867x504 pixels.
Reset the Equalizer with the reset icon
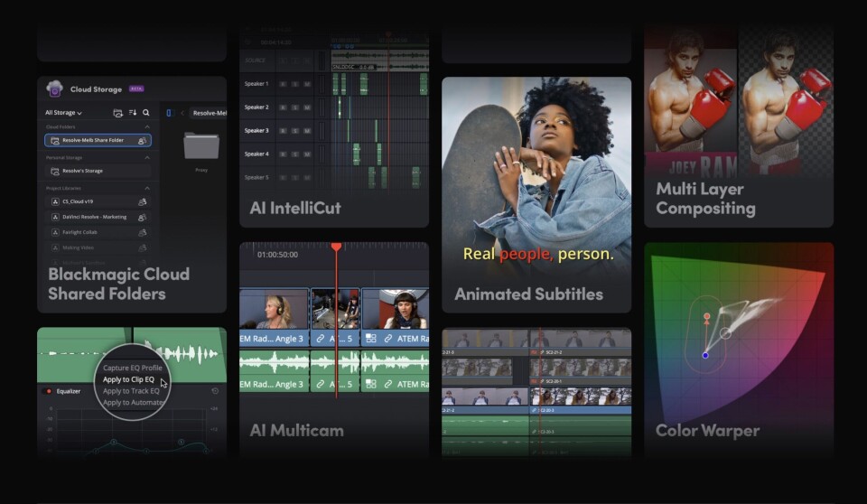[215, 391]
